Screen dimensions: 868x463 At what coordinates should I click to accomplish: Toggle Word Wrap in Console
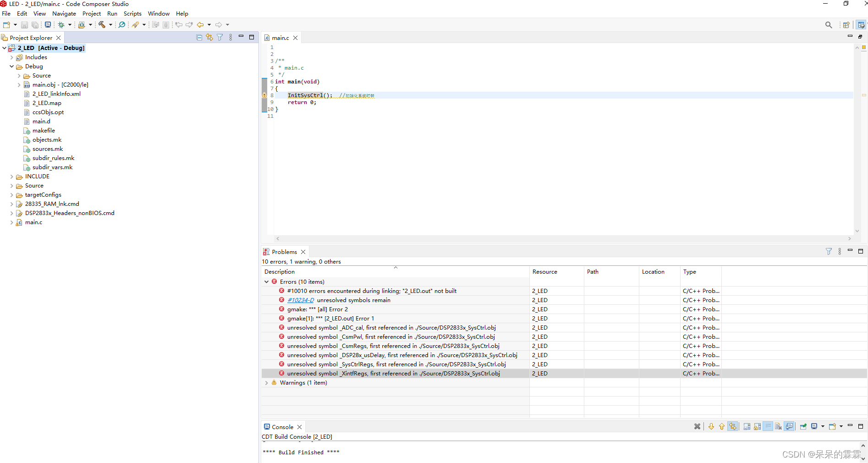click(x=768, y=427)
